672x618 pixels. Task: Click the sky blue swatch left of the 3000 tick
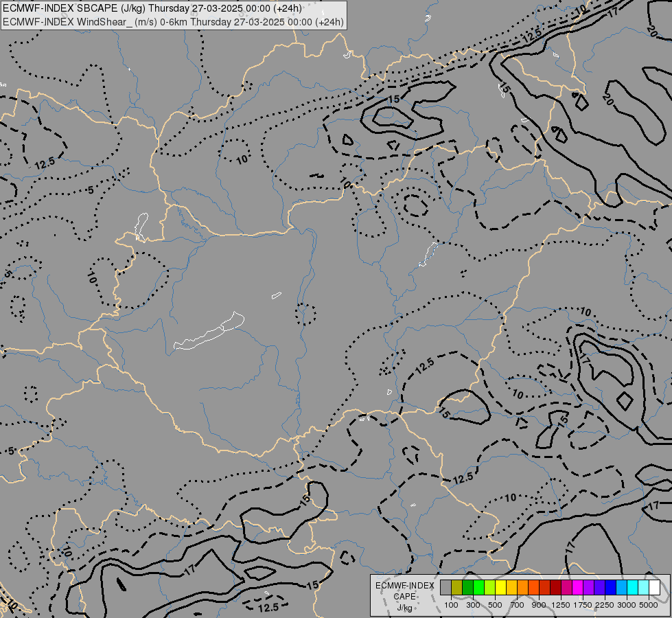pyautogui.click(x=621, y=587)
